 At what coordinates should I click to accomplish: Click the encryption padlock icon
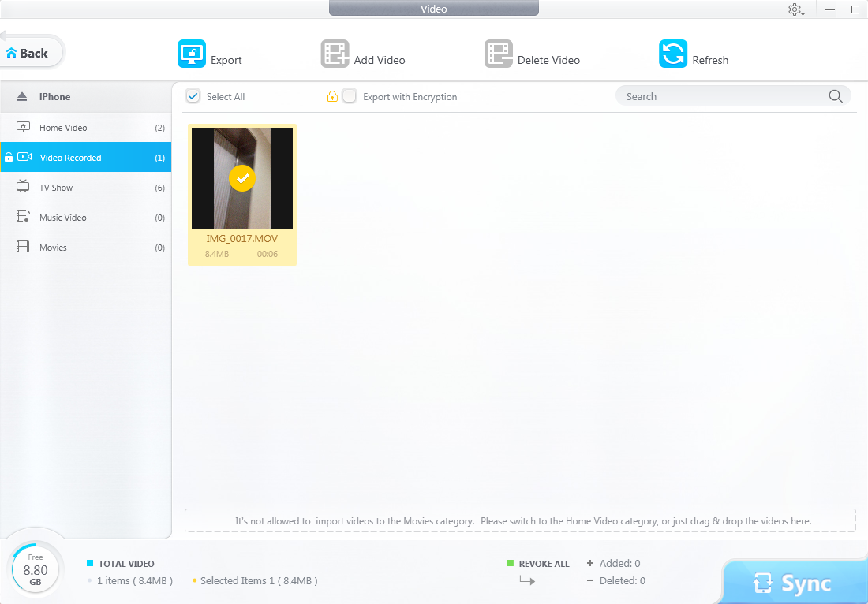pyautogui.click(x=332, y=97)
